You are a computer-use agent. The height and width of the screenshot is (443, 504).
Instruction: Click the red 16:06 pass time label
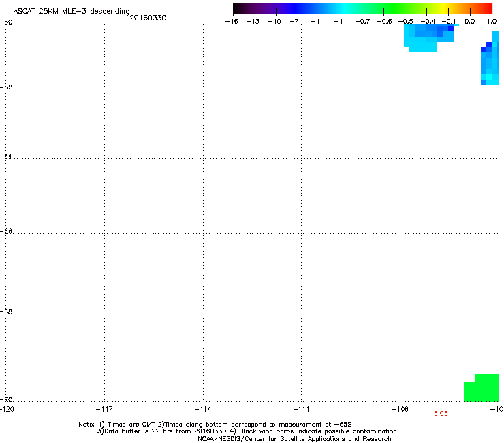point(439,414)
